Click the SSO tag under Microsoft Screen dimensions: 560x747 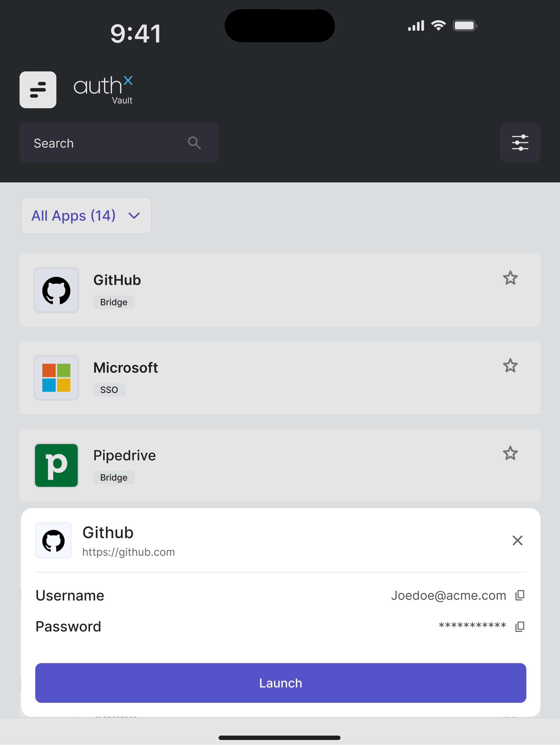[x=109, y=390]
